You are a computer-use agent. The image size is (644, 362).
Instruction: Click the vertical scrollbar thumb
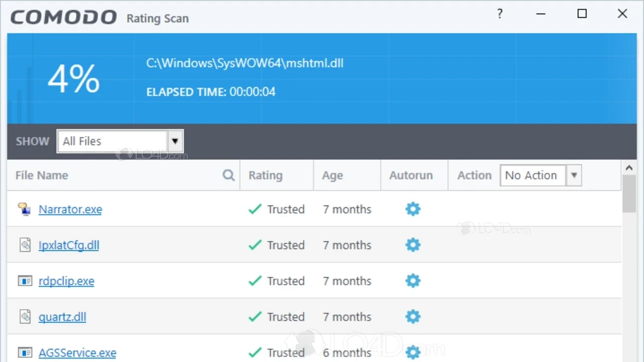pyautogui.click(x=629, y=194)
